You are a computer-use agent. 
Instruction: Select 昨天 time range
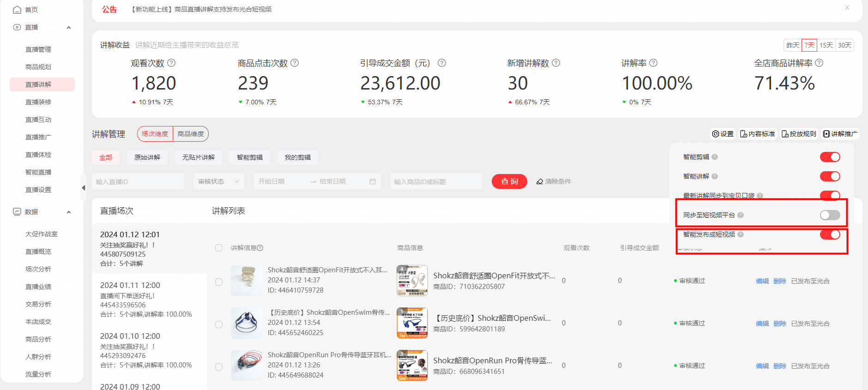click(x=793, y=45)
